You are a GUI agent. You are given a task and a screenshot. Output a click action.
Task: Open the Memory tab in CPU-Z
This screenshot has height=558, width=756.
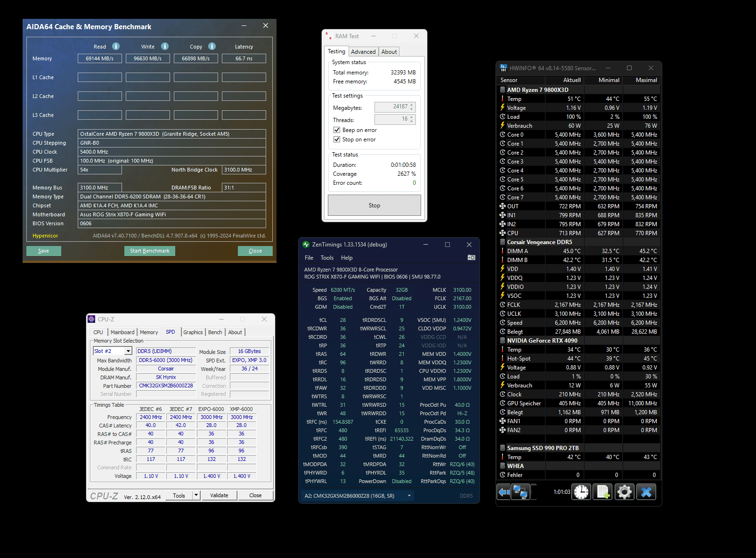pos(149,332)
